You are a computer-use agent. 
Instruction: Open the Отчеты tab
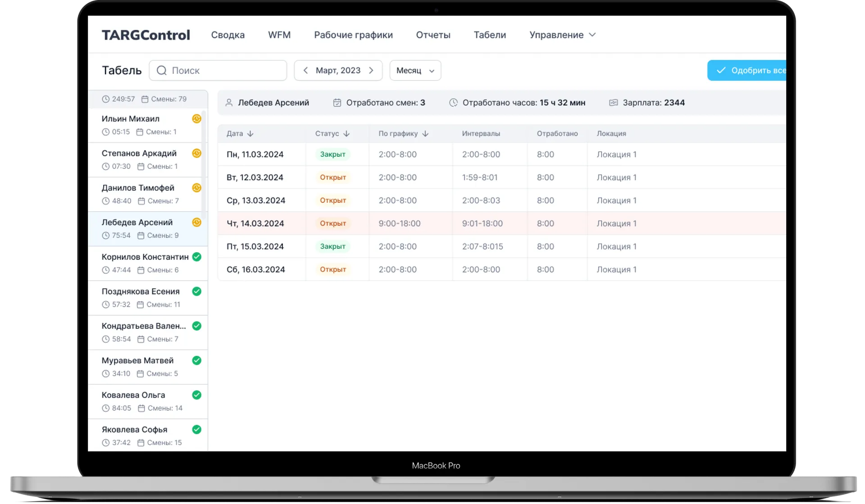pos(433,35)
